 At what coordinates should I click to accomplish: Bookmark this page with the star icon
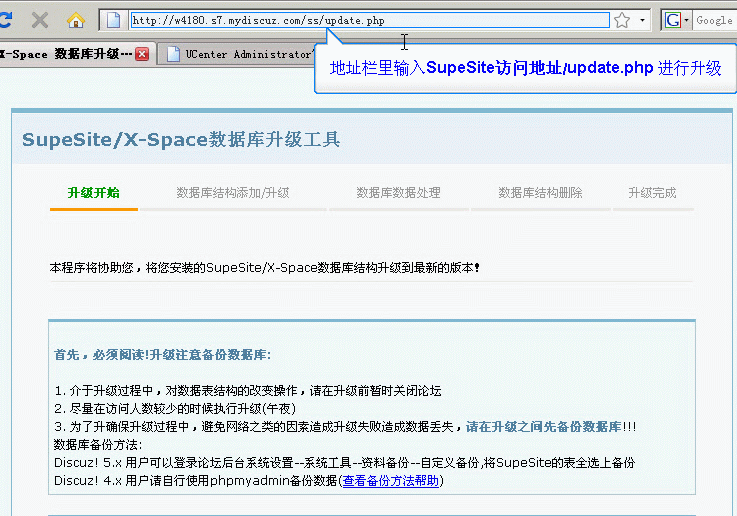point(622,20)
